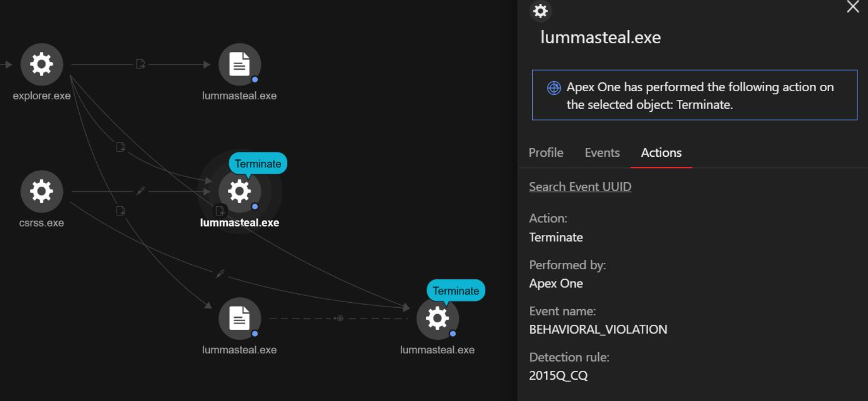Click the pencil icon on csrss.exe's horizontal edge
This screenshot has width=868, height=401.
click(x=141, y=191)
